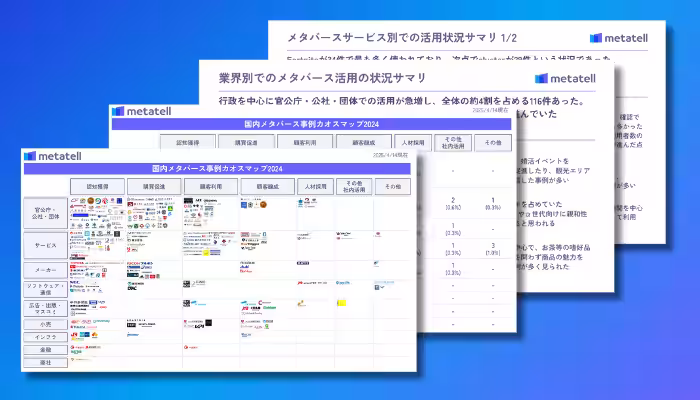Select the 金融 row label
The width and height of the screenshot is (700, 400).
[46, 350]
